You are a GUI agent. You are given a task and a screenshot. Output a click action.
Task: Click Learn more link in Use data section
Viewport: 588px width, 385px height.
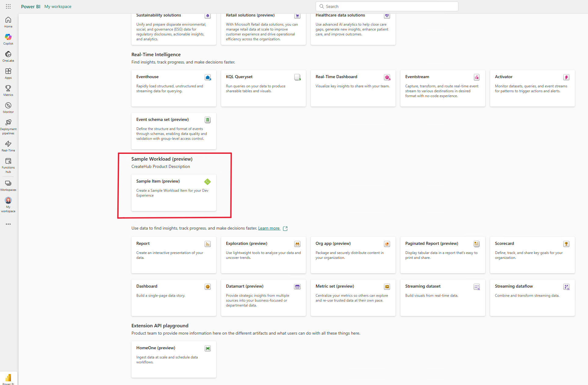(269, 228)
